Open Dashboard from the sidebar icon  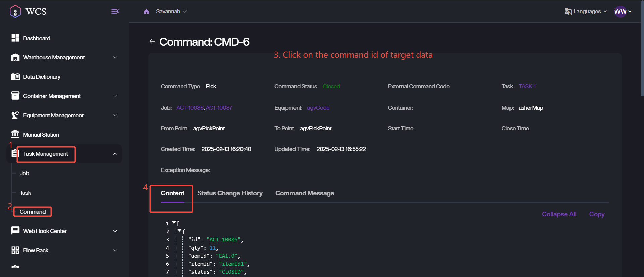(15, 38)
